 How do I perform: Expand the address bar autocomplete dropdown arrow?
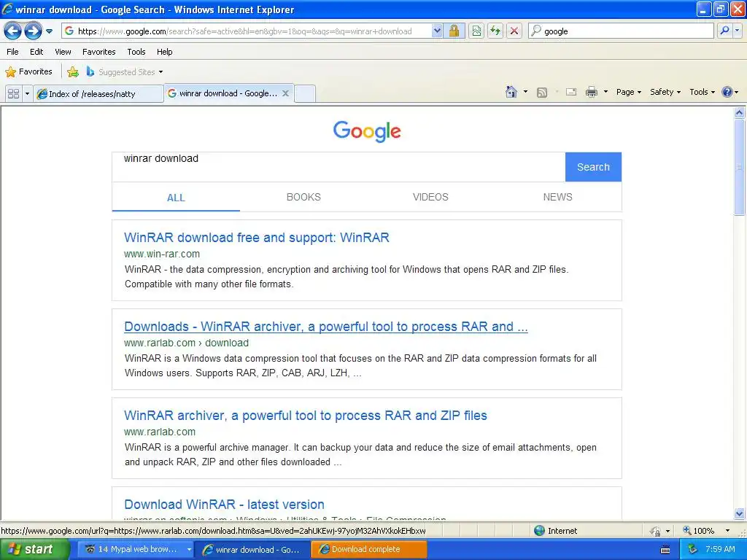coord(437,31)
